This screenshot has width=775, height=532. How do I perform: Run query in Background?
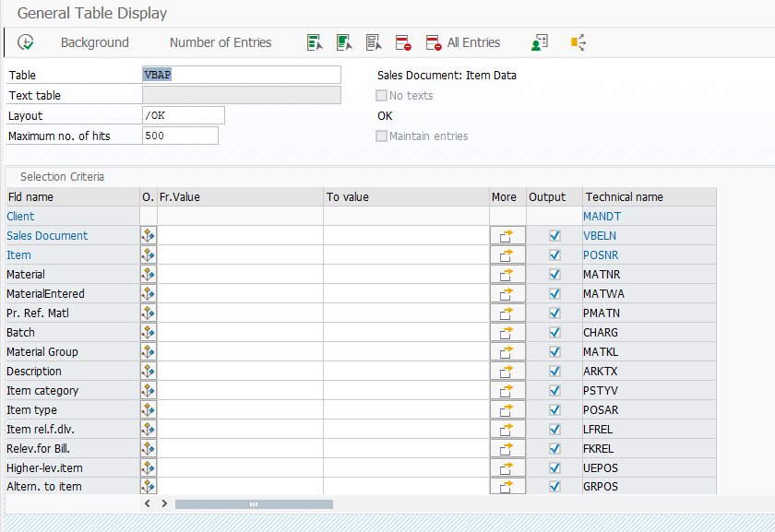tap(93, 41)
